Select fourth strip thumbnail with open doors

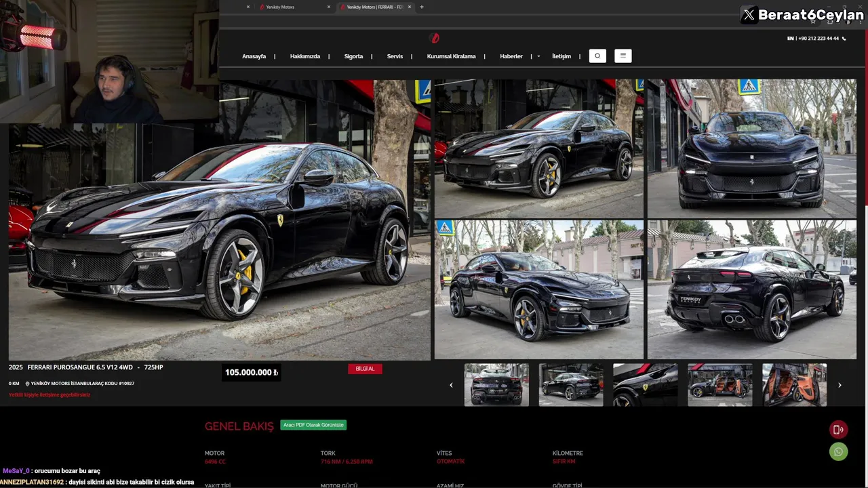720,385
